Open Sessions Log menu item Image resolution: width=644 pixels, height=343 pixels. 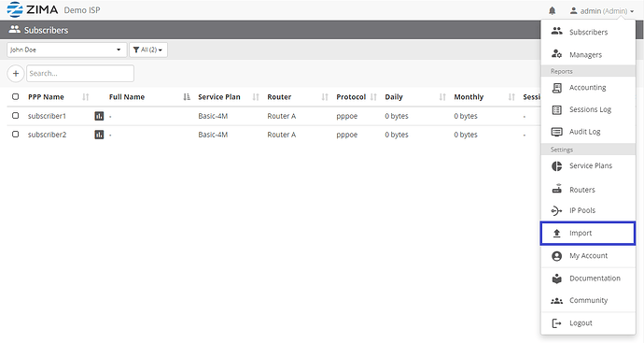pos(588,109)
